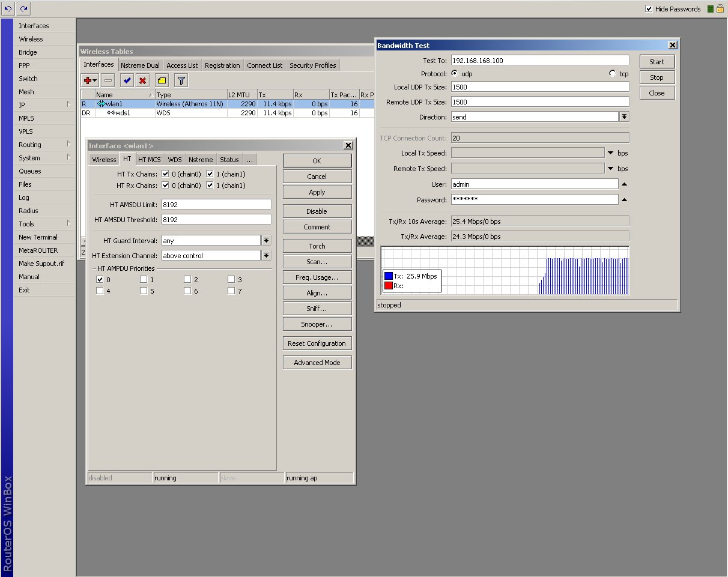Switch to the Nstreme tab in wlan1 dialog

click(x=200, y=160)
